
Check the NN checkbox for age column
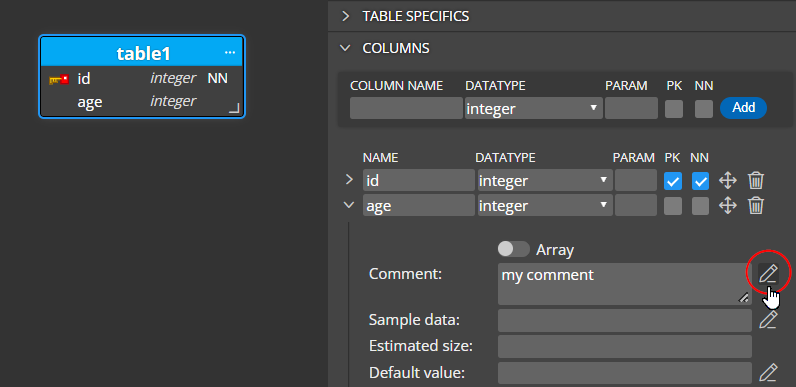pyautogui.click(x=700, y=206)
